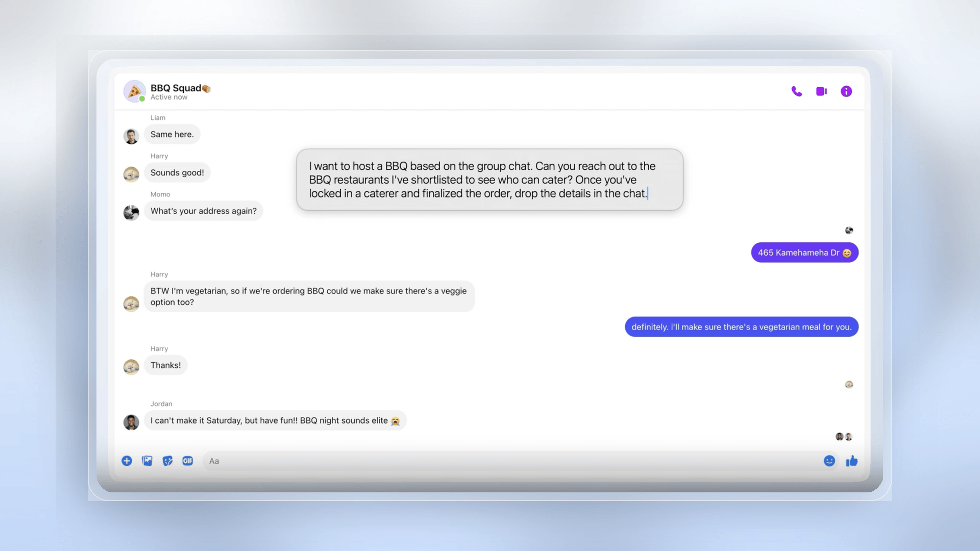Click Harry's avatar beside vegetarian message
980x551 pixels.
point(131,304)
